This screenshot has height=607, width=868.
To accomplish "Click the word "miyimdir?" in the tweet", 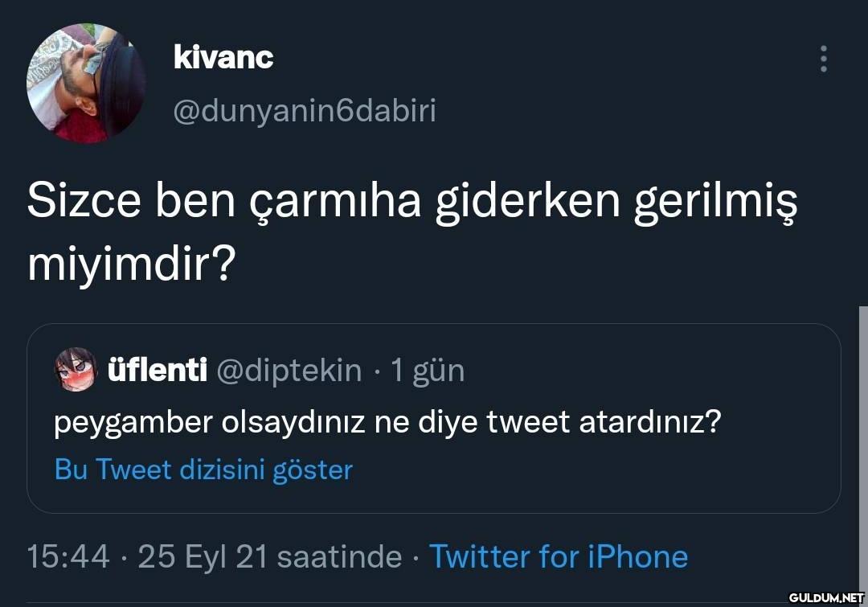I will pyautogui.click(x=129, y=265).
